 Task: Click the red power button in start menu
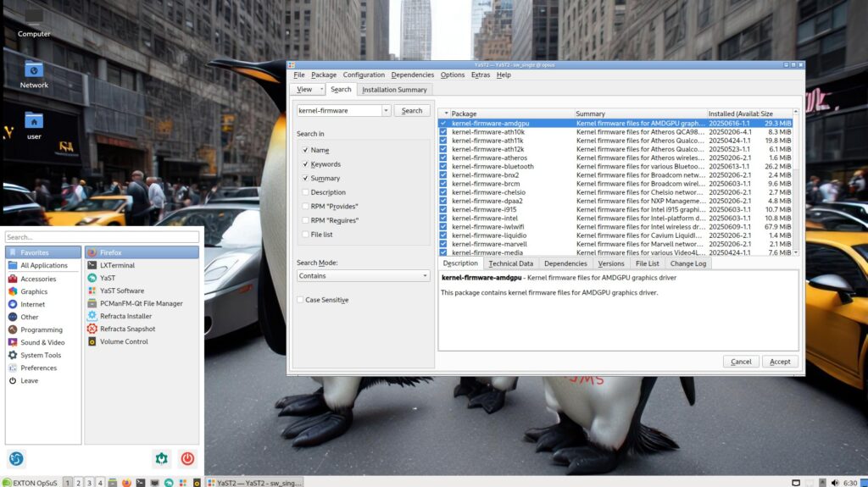click(187, 458)
